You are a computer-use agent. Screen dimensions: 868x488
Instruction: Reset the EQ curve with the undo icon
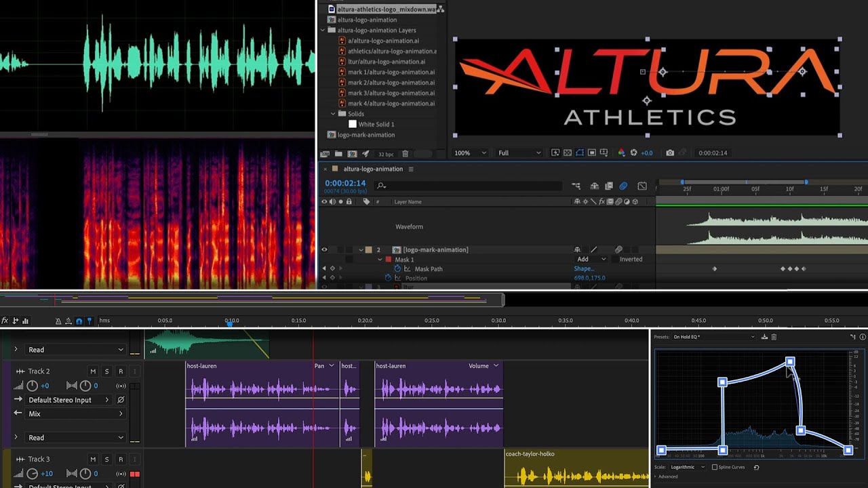click(x=756, y=467)
